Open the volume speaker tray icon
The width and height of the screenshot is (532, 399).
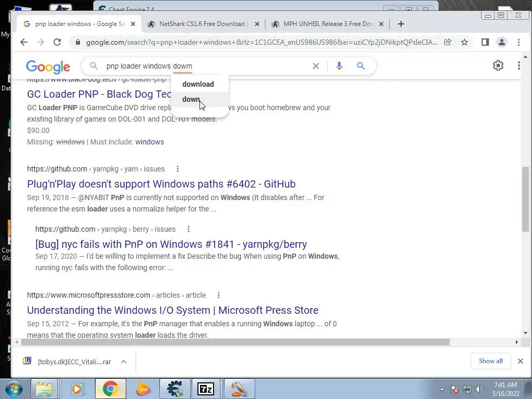[x=479, y=389]
